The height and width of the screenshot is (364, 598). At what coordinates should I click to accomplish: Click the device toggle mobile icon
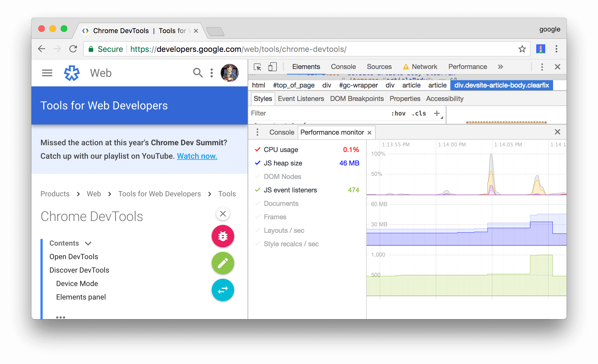[273, 67]
